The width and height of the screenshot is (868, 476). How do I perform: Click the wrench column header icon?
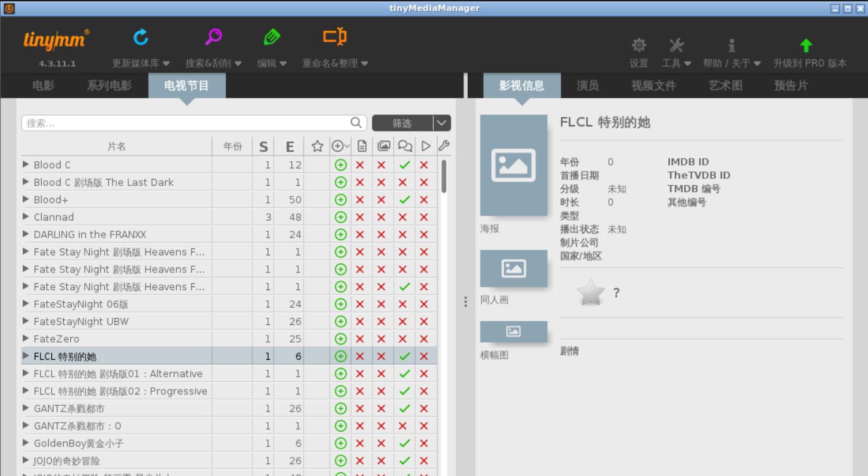tap(443, 145)
